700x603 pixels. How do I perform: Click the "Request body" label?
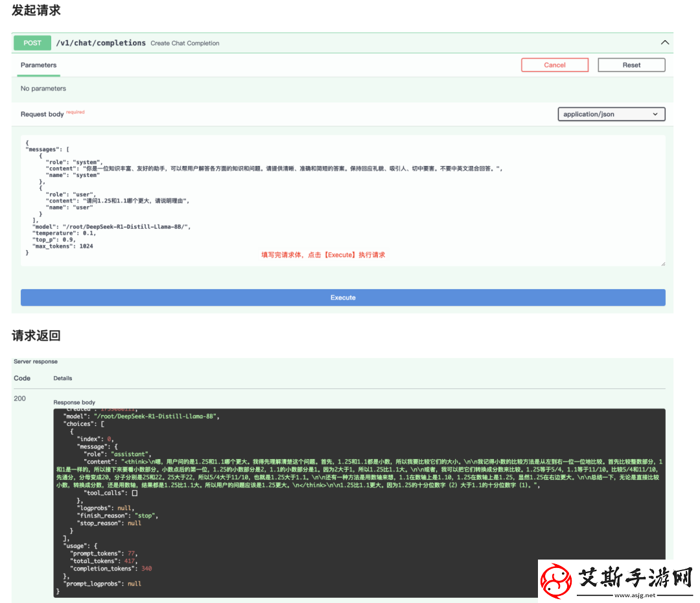tap(42, 114)
